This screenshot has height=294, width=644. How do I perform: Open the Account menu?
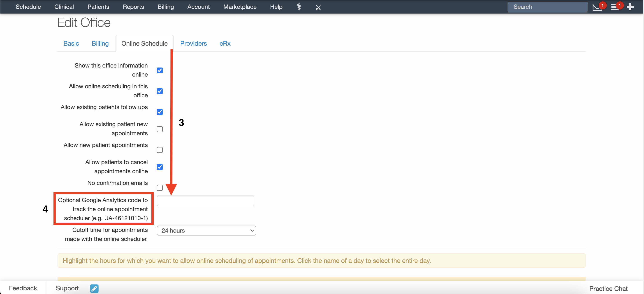[x=199, y=7]
